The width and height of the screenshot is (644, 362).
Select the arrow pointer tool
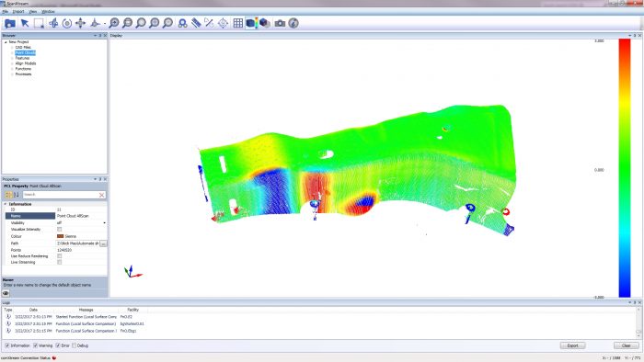pyautogui.click(x=25, y=23)
